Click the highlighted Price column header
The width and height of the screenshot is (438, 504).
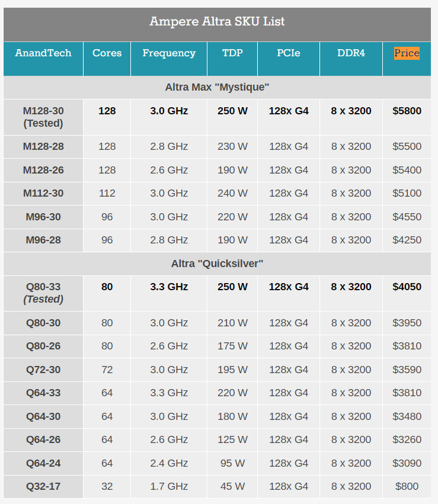click(407, 53)
